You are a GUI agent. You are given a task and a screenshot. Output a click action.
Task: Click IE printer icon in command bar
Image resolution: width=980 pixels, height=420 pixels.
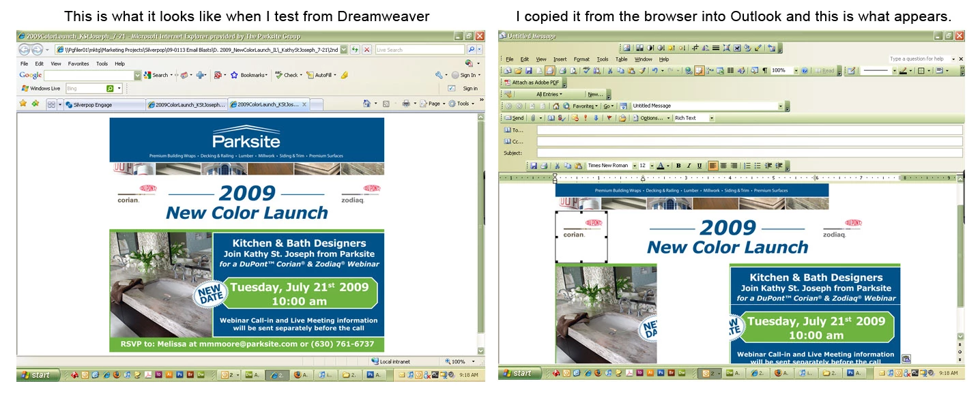click(x=405, y=104)
